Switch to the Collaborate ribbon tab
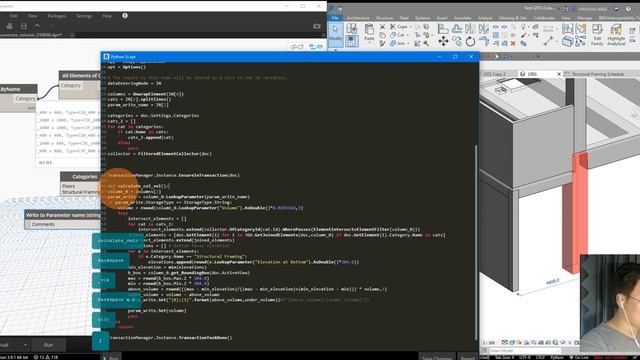The height and width of the screenshot is (360, 640). [544, 18]
